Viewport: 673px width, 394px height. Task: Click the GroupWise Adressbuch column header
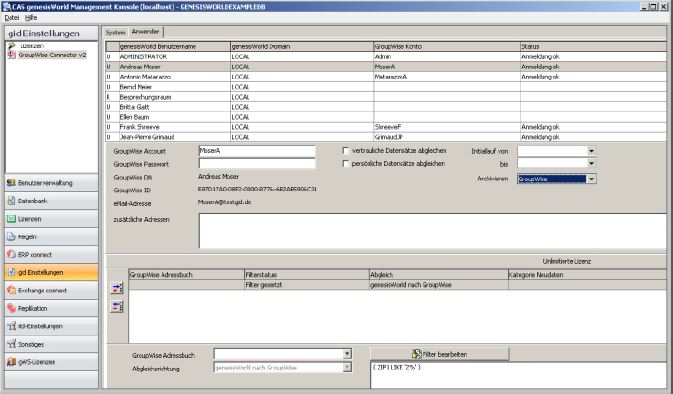pyautogui.click(x=187, y=275)
